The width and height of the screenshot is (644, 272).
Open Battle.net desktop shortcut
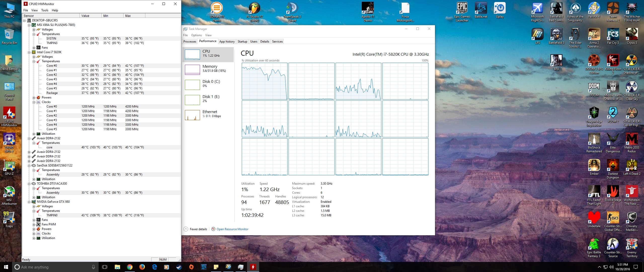pyautogui.click(x=481, y=10)
